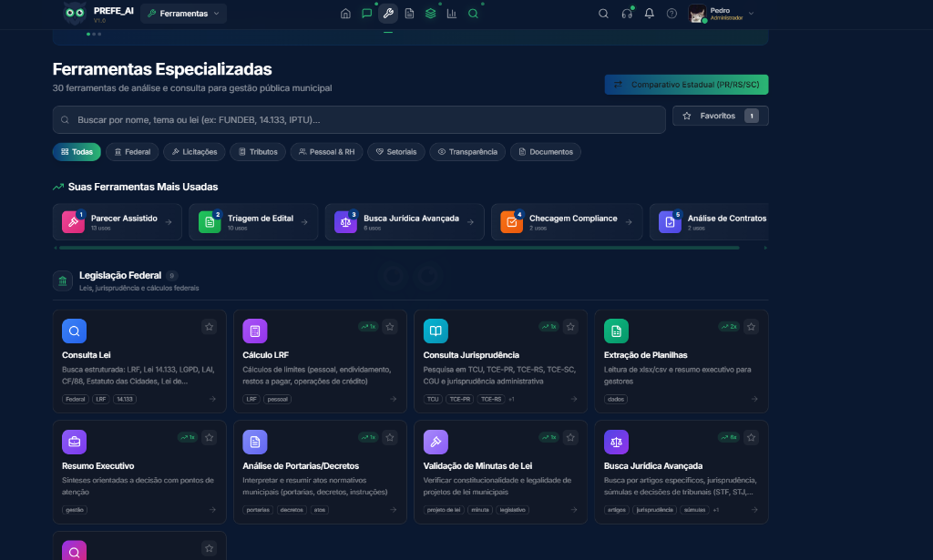This screenshot has width=933, height=560.
Task: Click the green search icon in navigation
Action: (473, 13)
